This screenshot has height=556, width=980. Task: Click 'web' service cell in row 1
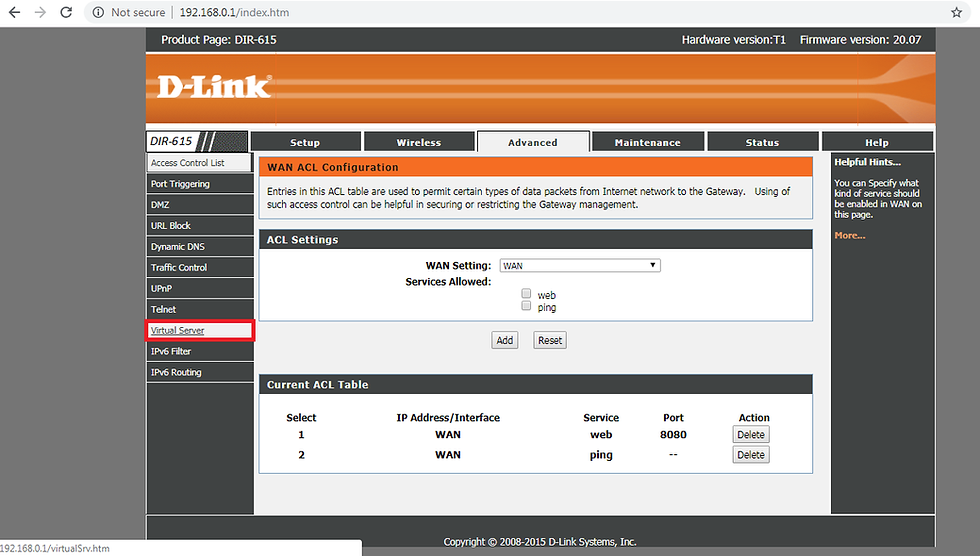tap(601, 435)
